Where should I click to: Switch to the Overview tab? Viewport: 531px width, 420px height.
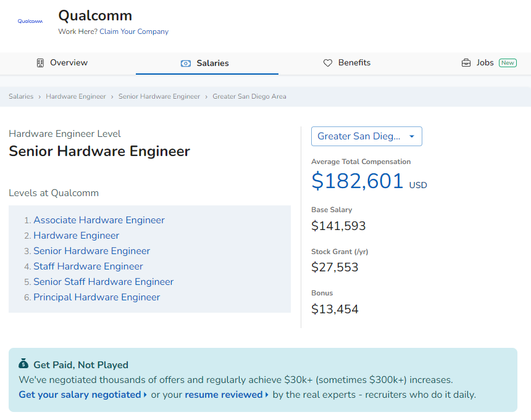click(69, 63)
